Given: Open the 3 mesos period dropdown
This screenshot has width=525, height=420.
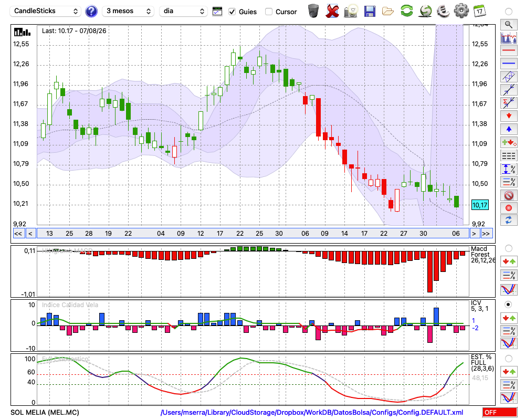Looking at the screenshot, I should tap(128, 11).
